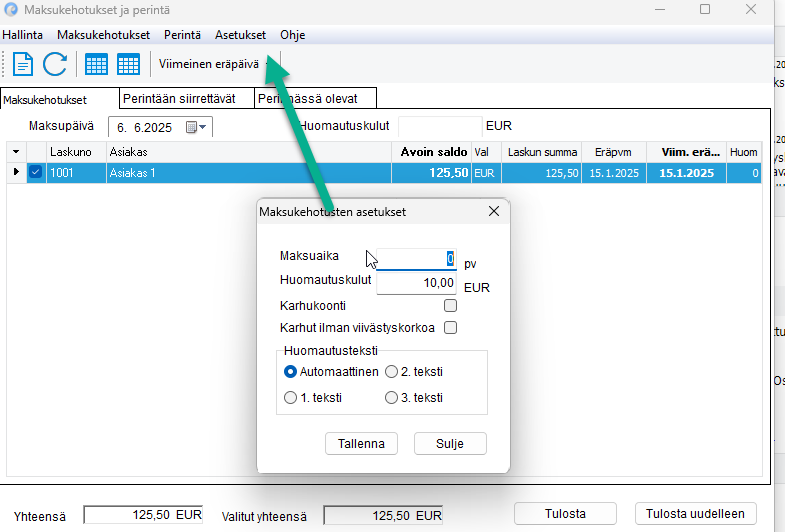This screenshot has height=532, width=785.
Task: Click the app logo in the title bar
Action: point(11,10)
